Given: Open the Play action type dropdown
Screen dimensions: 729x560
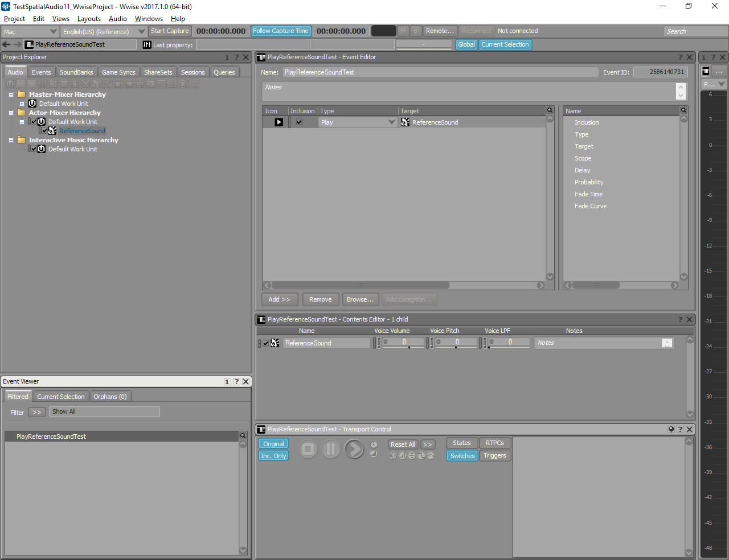Looking at the screenshot, I should (x=392, y=122).
